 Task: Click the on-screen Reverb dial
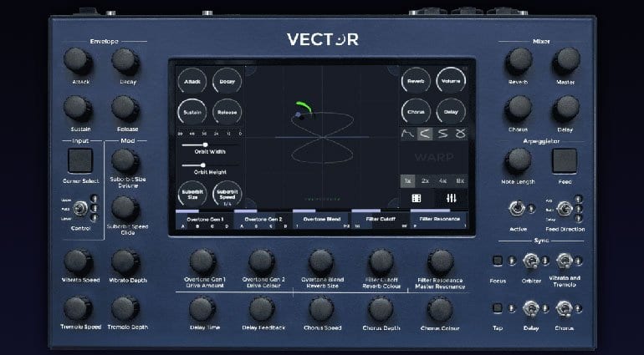point(416,81)
